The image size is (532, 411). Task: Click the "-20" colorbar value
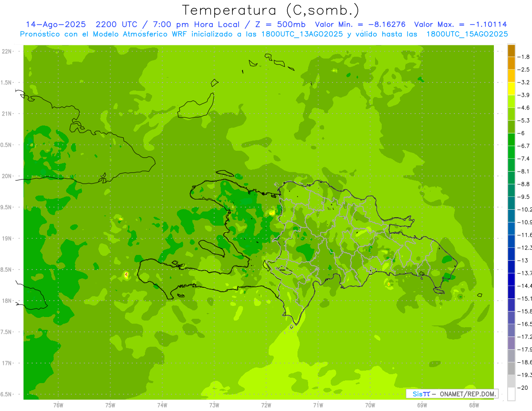(x=522, y=388)
